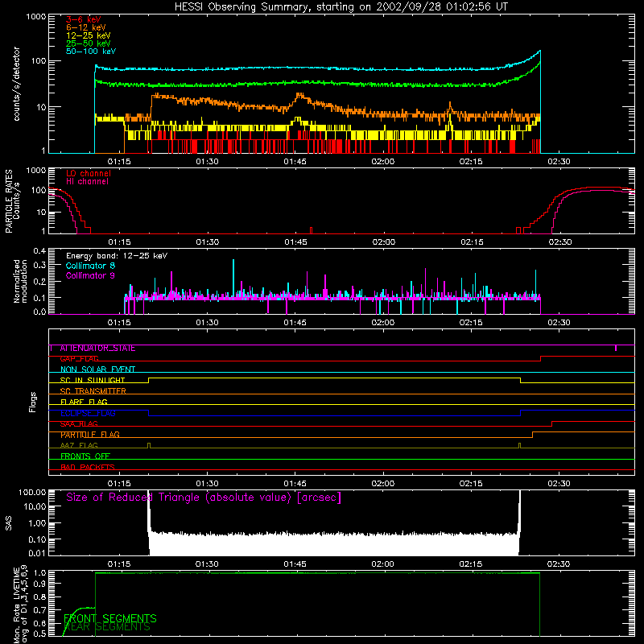This screenshot has height=644, width=644.
Task: Click 01:15 tick label under counts panel
Action: click(119, 162)
